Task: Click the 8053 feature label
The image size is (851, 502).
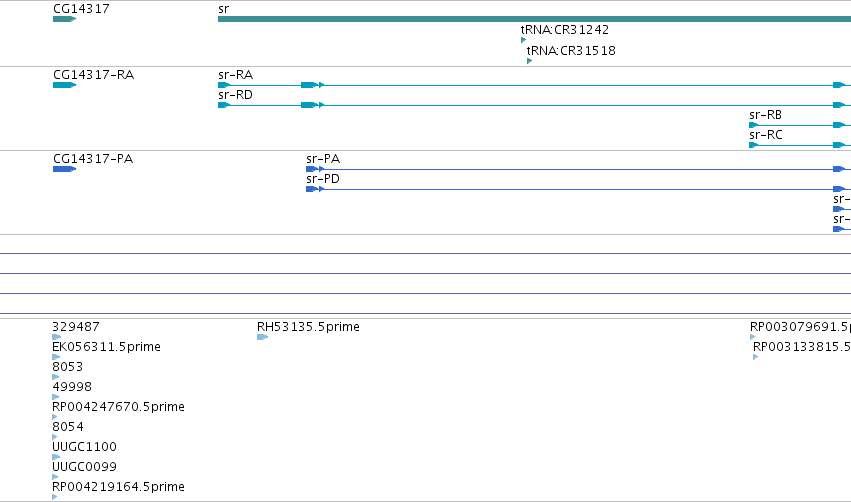Action: 67,366
